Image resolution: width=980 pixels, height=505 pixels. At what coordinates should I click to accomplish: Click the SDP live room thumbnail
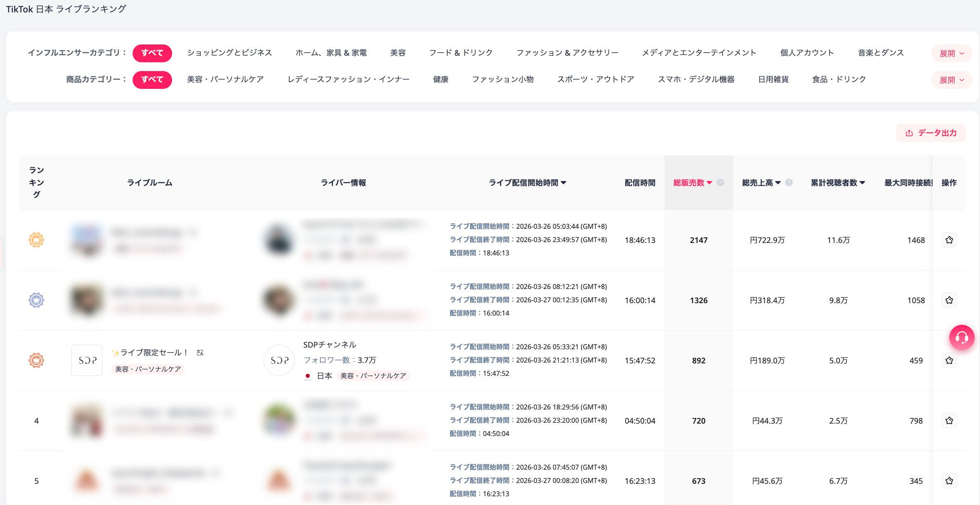coord(87,360)
